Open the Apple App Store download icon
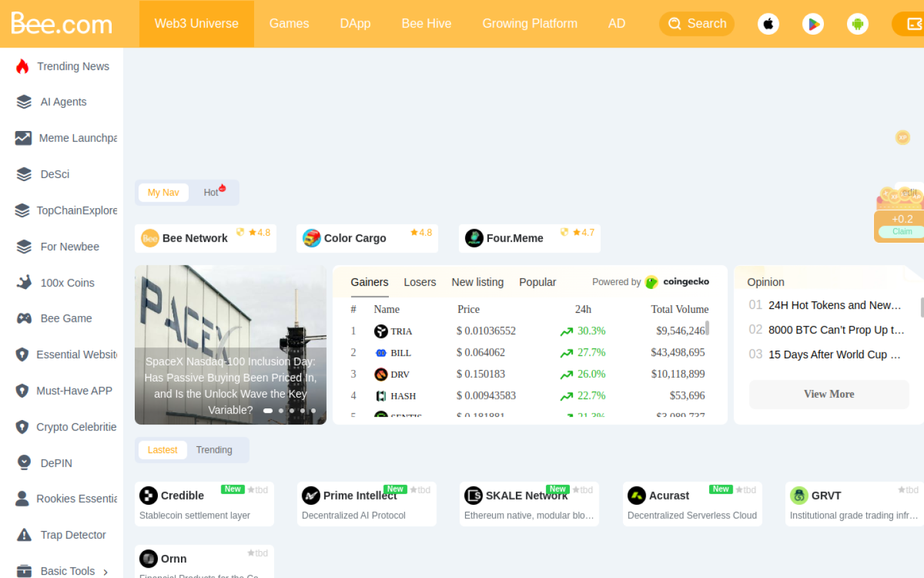 [x=768, y=24]
